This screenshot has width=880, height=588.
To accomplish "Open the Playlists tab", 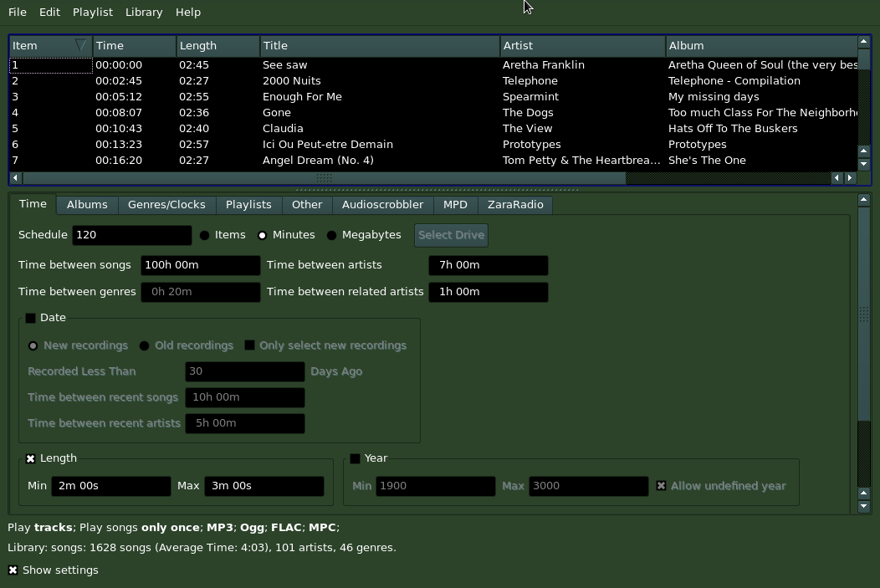I will [x=248, y=205].
